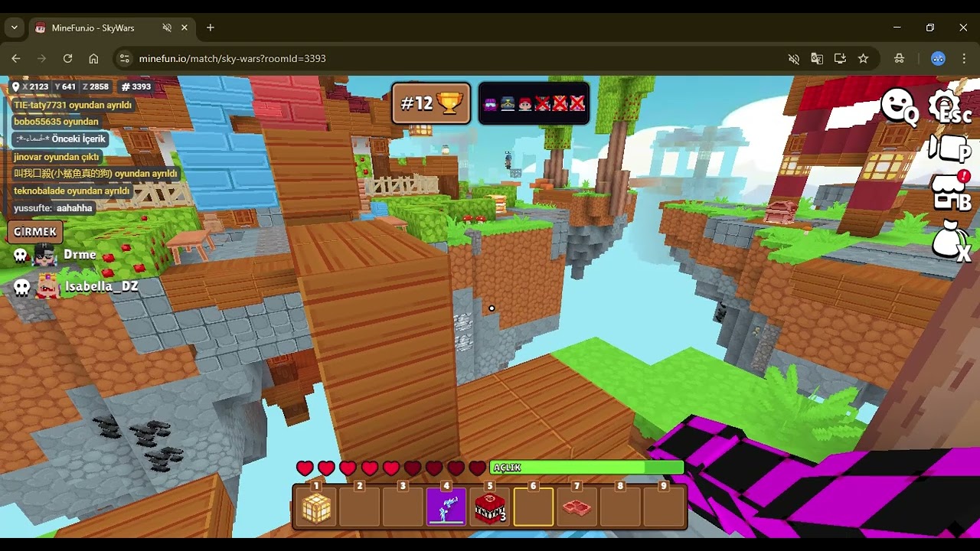Click the X 2123 coordinate value
The height and width of the screenshot is (551, 980).
(x=35, y=87)
